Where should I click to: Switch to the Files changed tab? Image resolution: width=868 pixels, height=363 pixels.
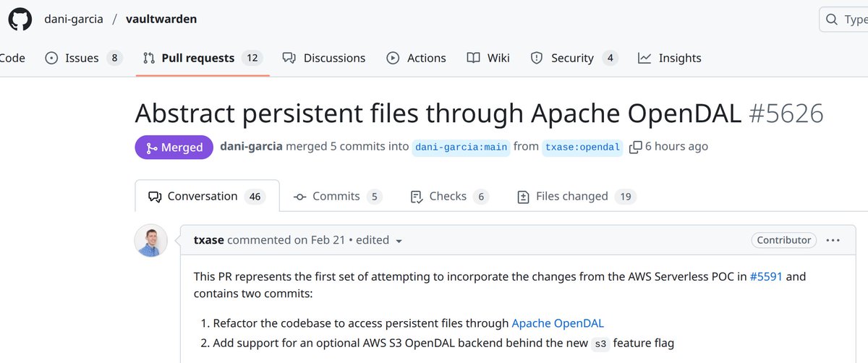click(x=575, y=196)
